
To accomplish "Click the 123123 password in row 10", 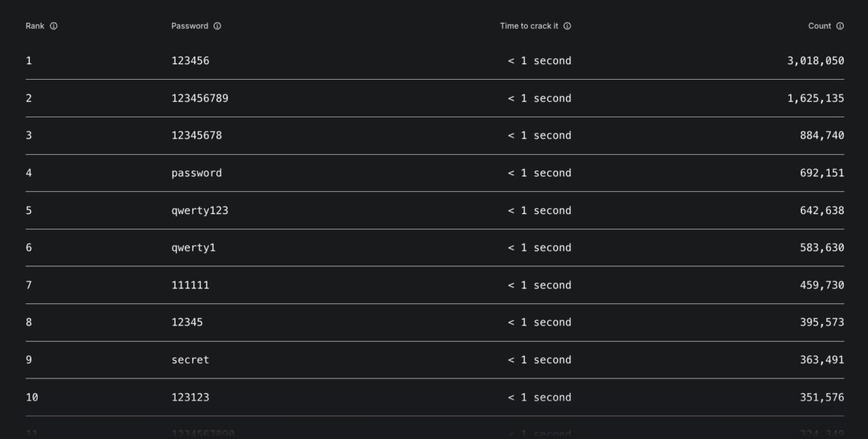I will [x=190, y=397].
